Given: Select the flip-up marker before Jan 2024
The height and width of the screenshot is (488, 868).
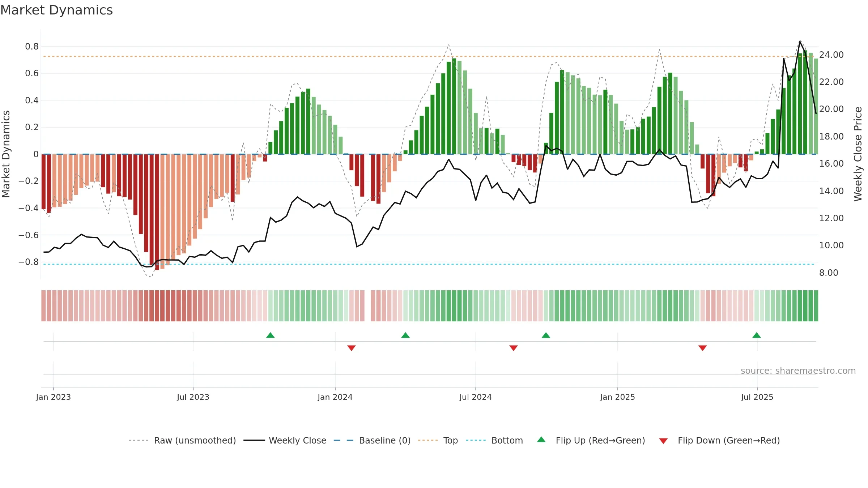Looking at the screenshot, I should click(271, 335).
